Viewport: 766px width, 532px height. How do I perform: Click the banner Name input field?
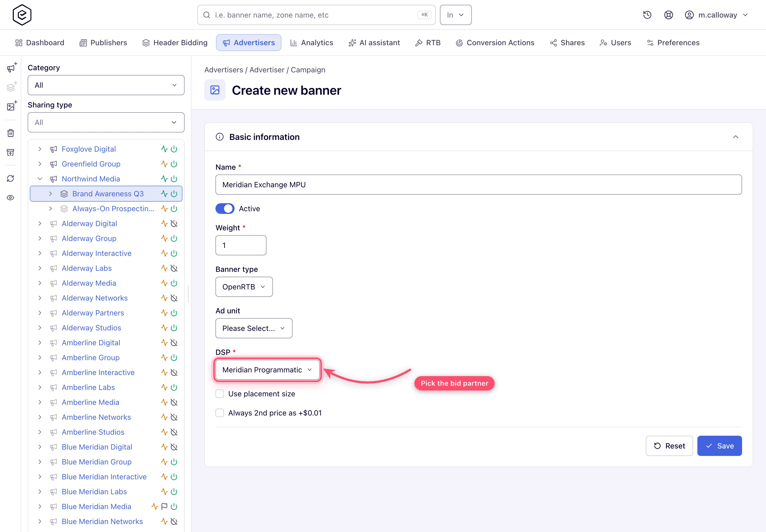(479, 185)
